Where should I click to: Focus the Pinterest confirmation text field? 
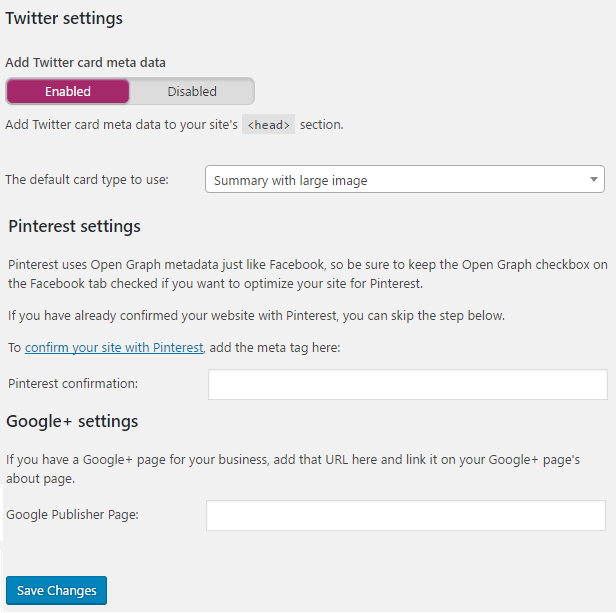click(x=407, y=384)
